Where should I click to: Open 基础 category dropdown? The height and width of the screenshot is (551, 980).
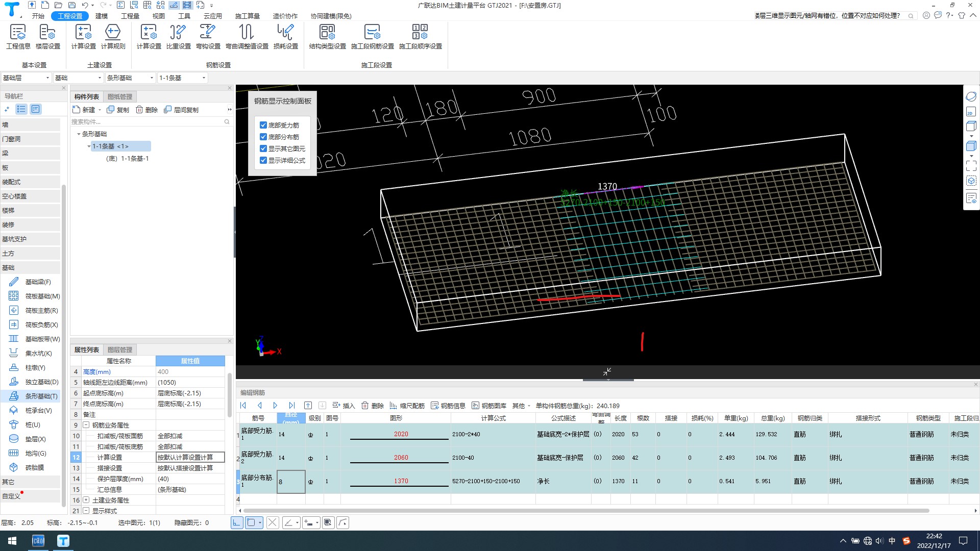tap(79, 78)
